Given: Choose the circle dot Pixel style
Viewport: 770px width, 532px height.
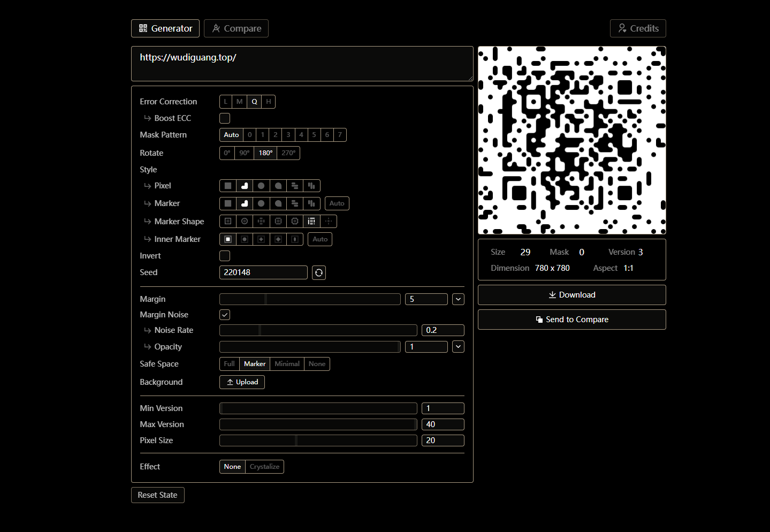Looking at the screenshot, I should point(261,186).
